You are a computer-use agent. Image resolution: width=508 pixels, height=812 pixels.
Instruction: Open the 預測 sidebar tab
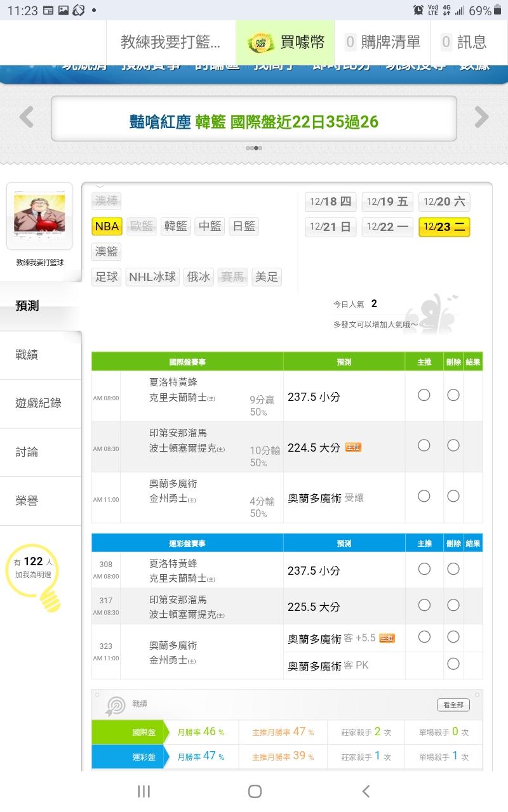[x=41, y=306]
